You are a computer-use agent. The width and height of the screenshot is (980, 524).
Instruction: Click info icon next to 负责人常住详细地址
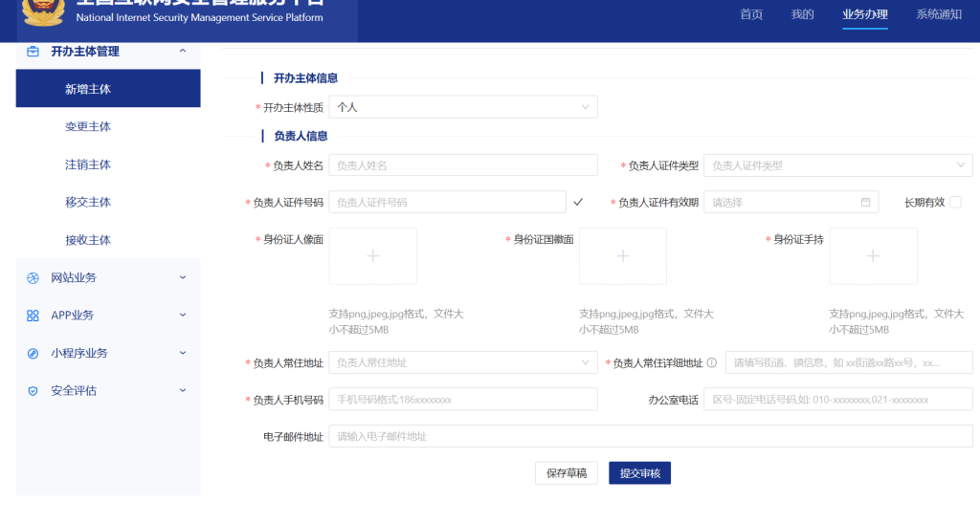pyautogui.click(x=711, y=363)
